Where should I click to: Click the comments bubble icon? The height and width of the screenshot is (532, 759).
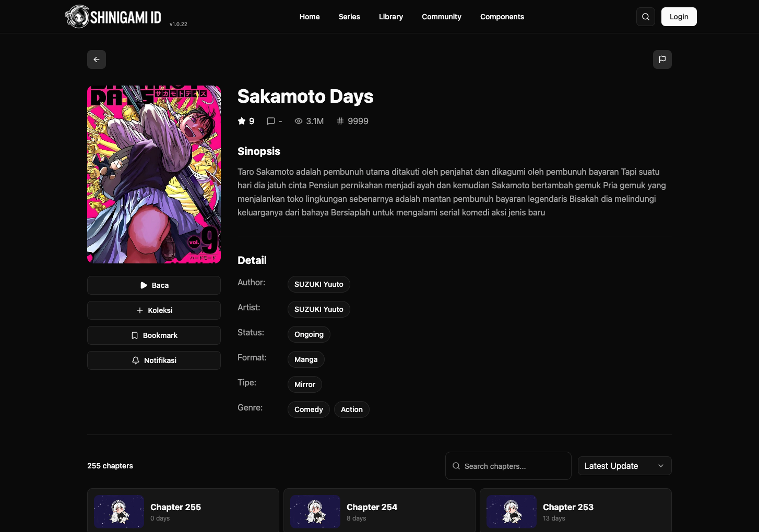point(271,121)
